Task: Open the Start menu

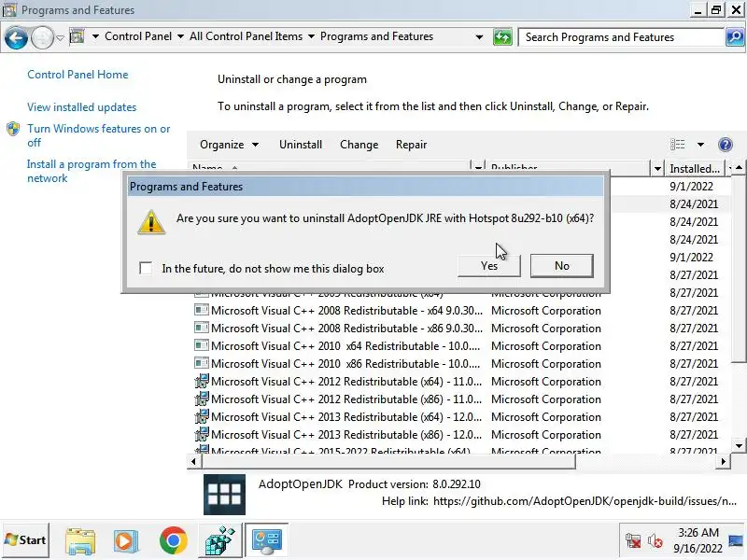Action: [x=26, y=540]
